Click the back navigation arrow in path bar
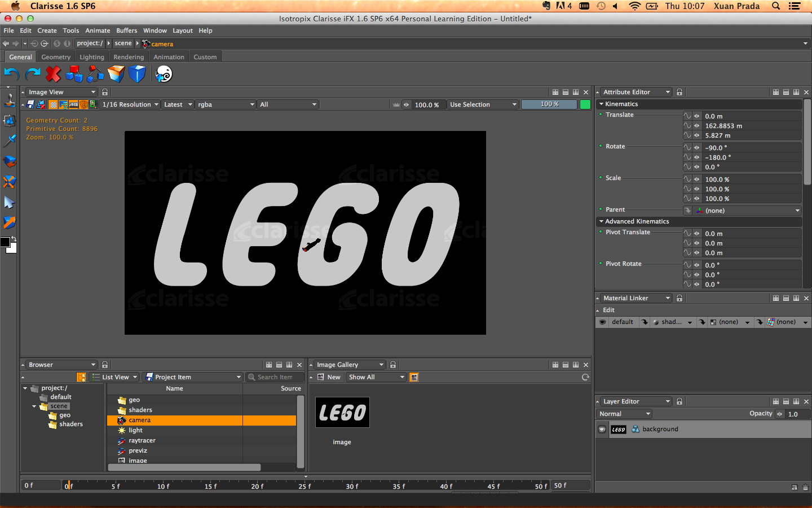Screen dimensions: 812x508 tap(6, 43)
